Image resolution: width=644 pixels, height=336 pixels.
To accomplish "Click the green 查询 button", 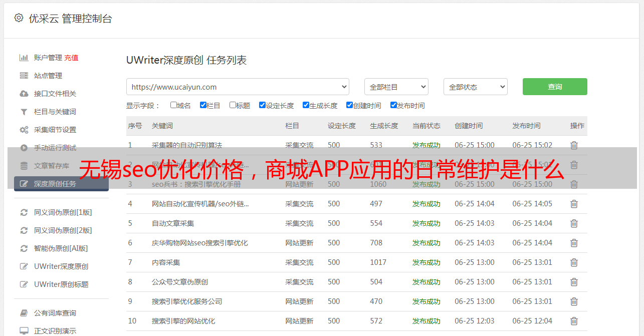I will tap(554, 87).
